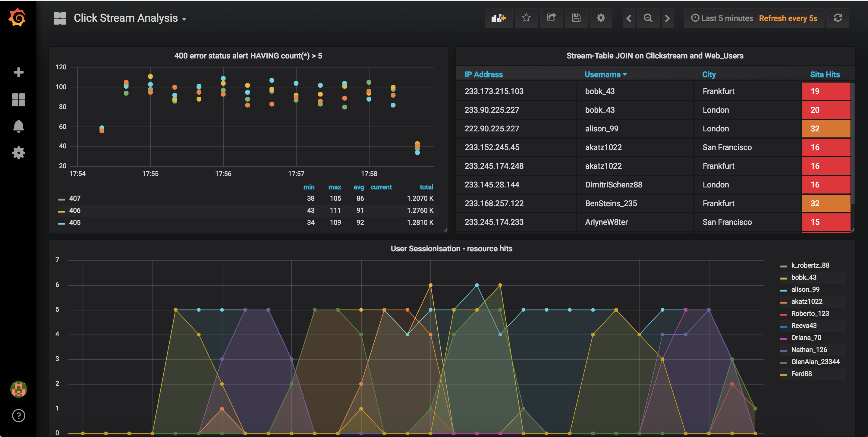868x437 pixels.
Task: Click the 400 error panel resize corner handle
Action: (445, 230)
